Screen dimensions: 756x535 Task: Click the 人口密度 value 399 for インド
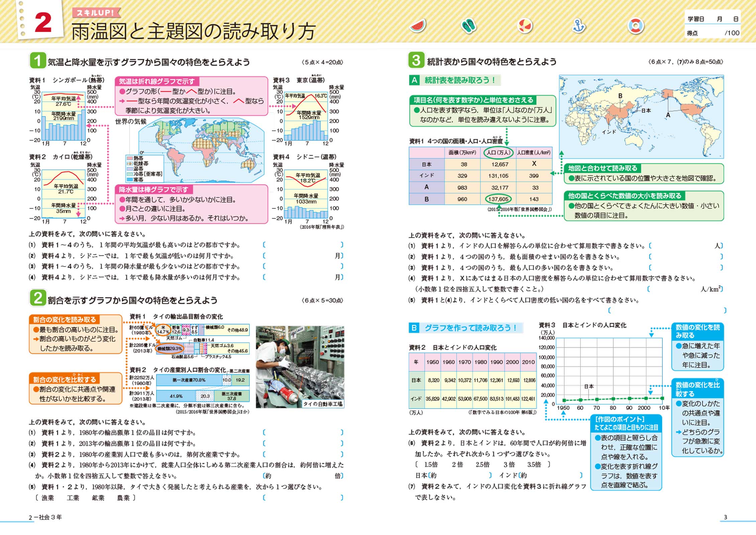click(534, 176)
